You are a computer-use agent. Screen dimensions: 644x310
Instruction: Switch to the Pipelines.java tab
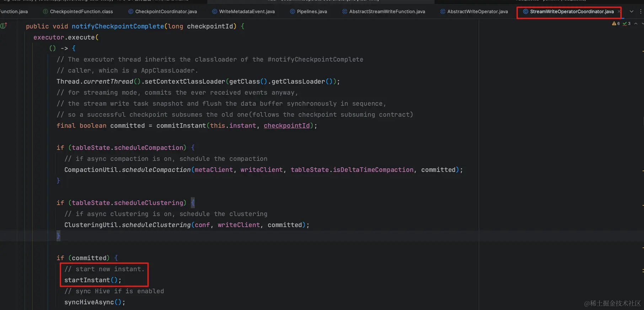308,11
